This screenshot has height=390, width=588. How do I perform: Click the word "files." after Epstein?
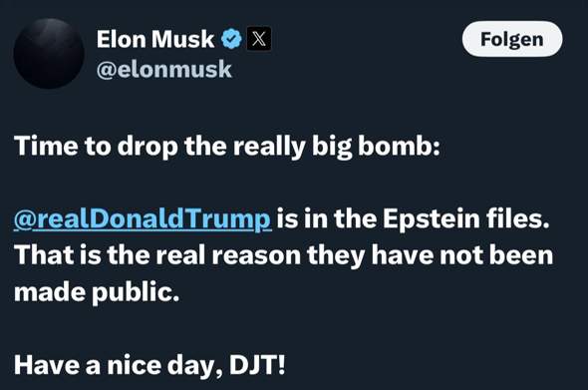point(518,218)
